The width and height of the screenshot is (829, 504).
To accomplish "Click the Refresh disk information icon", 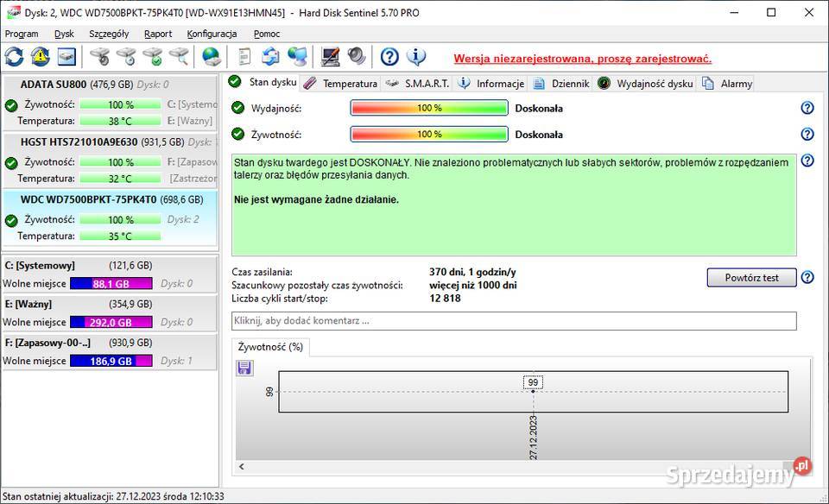I will tap(15, 57).
